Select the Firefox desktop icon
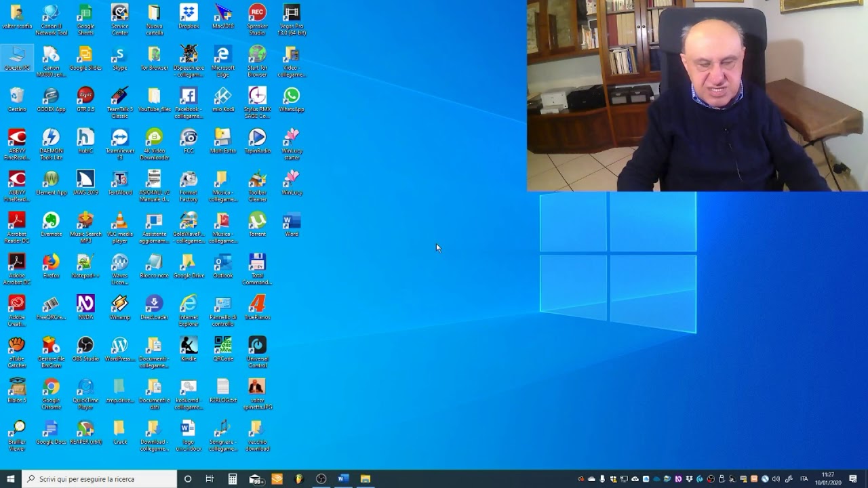The image size is (868, 488). [51, 266]
